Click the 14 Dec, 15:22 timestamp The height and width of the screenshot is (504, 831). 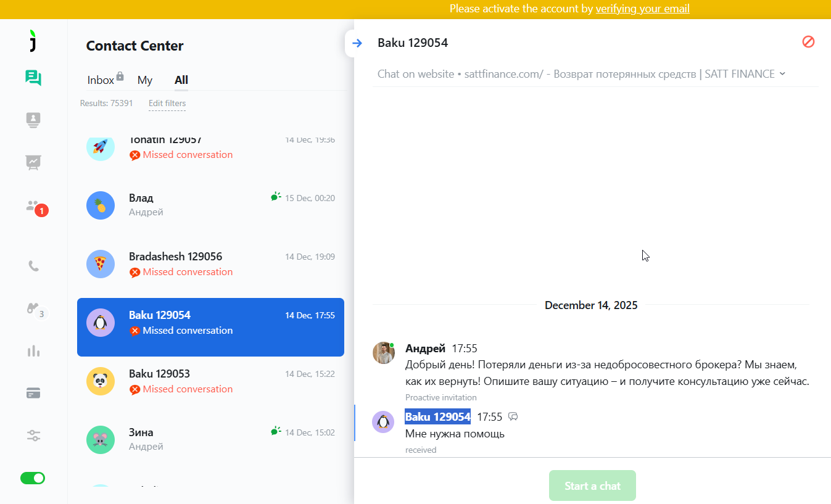pos(310,374)
